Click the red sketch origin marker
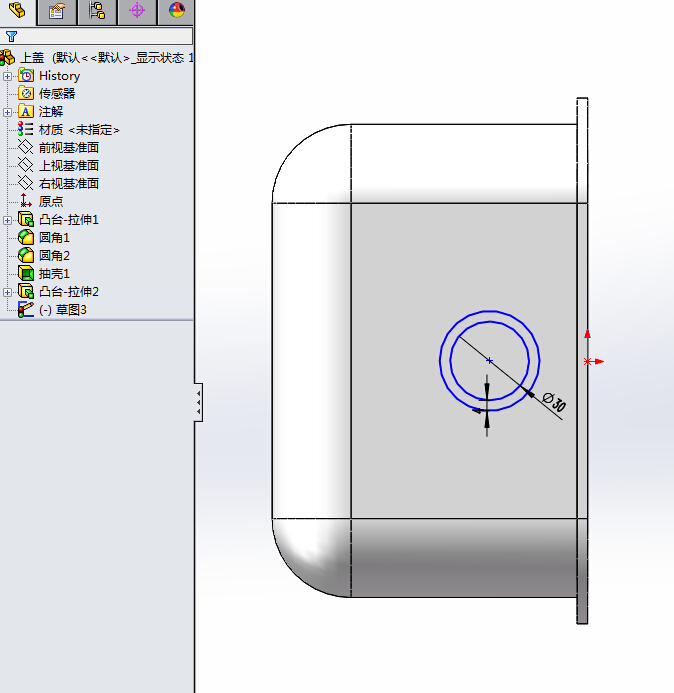The width and height of the screenshot is (674, 693). tap(587, 362)
